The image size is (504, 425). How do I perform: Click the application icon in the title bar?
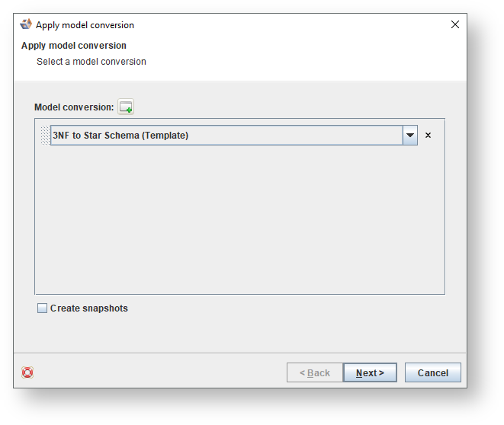26,24
